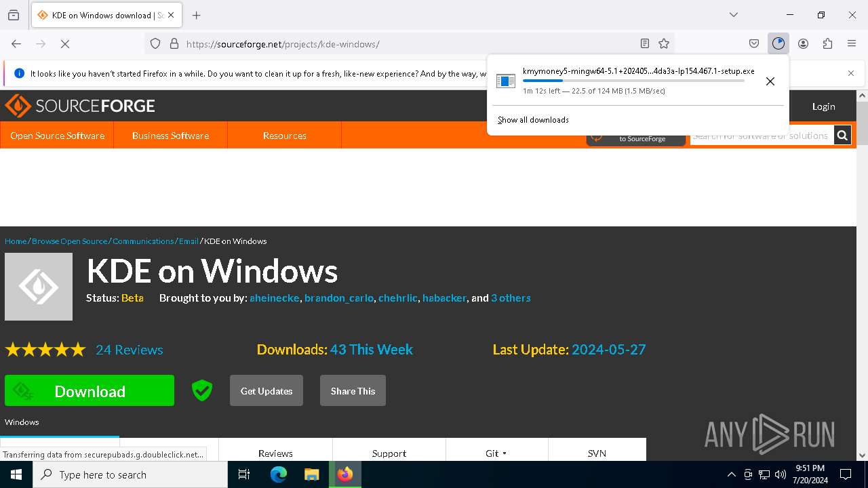Open a new browser tab

tap(197, 15)
